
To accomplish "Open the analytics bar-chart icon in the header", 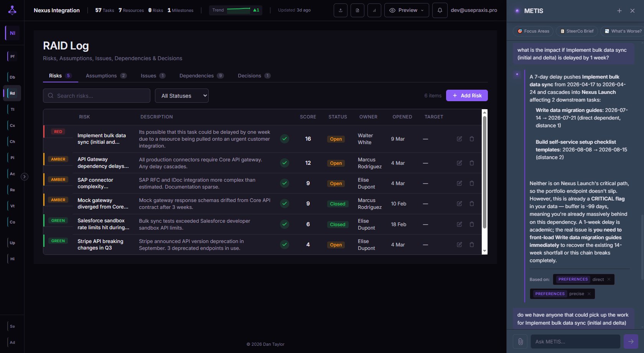I will [x=374, y=10].
